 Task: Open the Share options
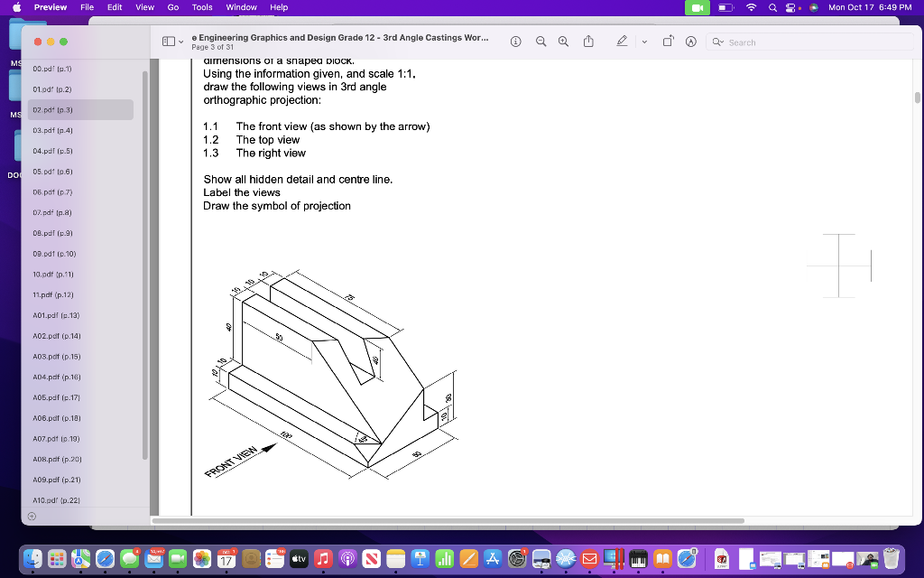coord(589,42)
